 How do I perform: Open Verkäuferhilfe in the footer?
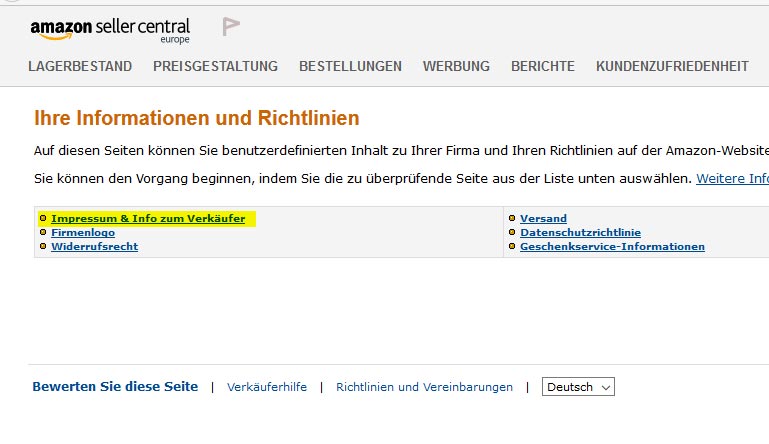click(x=267, y=387)
